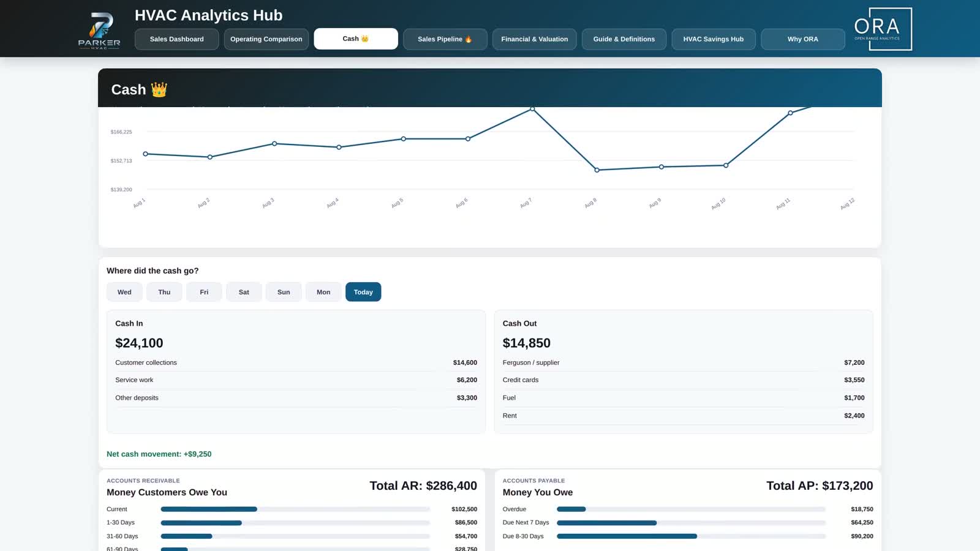Click the crown icon beside Cash heading
This screenshot has height=551, width=980.
click(159, 89)
